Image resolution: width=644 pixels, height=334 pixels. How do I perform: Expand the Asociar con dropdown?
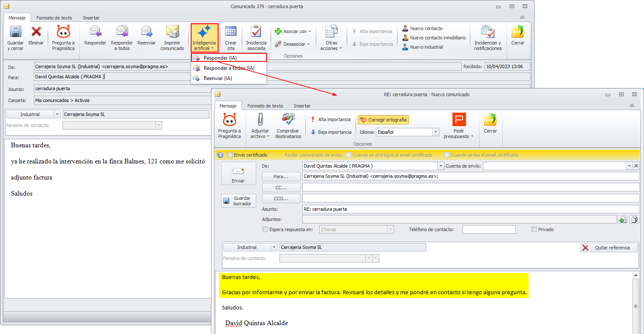coord(293,31)
